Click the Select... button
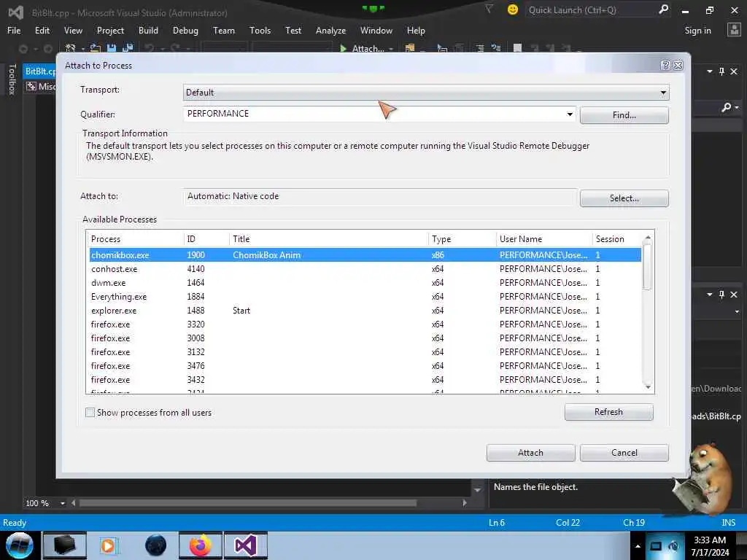This screenshot has height=560, width=747. [624, 198]
